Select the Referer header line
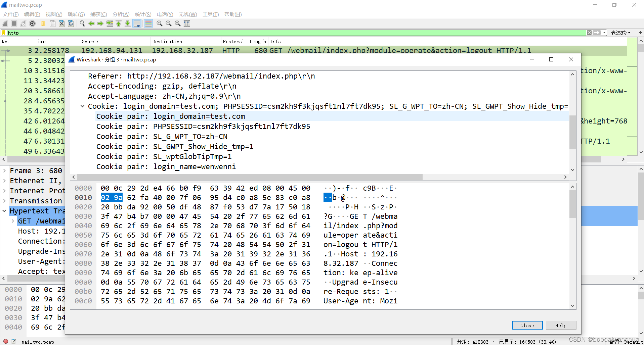Image resolution: width=644 pixels, height=345 pixels. pos(202,76)
